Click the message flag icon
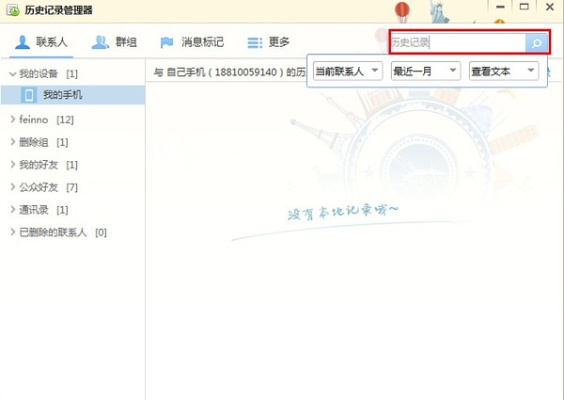564x400 pixels. (167, 42)
